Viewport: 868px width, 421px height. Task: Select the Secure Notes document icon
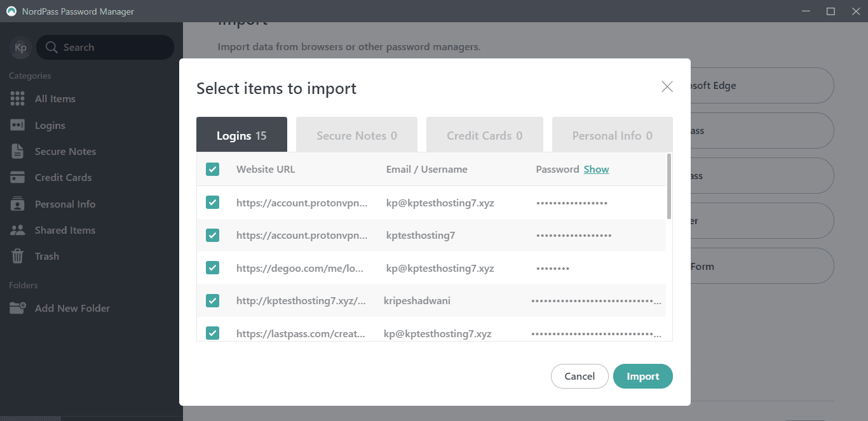coord(17,151)
